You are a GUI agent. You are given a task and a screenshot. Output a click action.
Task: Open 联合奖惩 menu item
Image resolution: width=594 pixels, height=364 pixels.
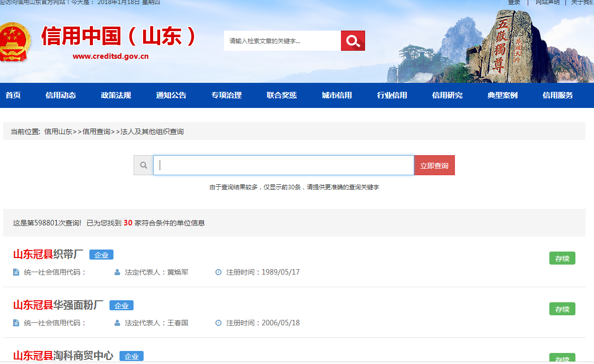282,95
